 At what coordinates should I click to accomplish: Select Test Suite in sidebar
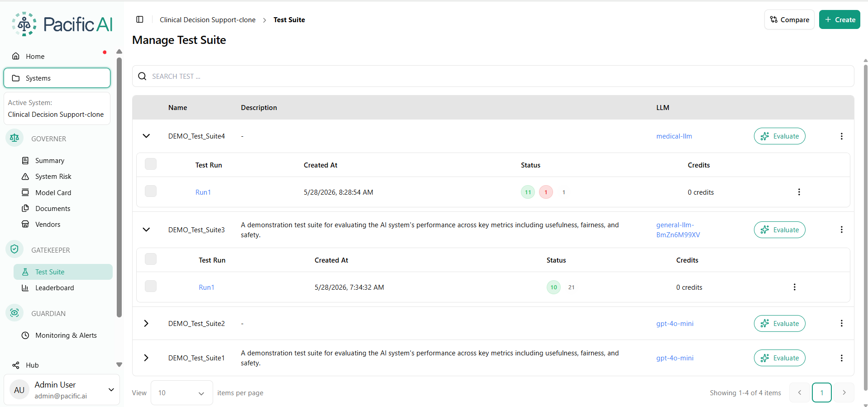click(63, 272)
